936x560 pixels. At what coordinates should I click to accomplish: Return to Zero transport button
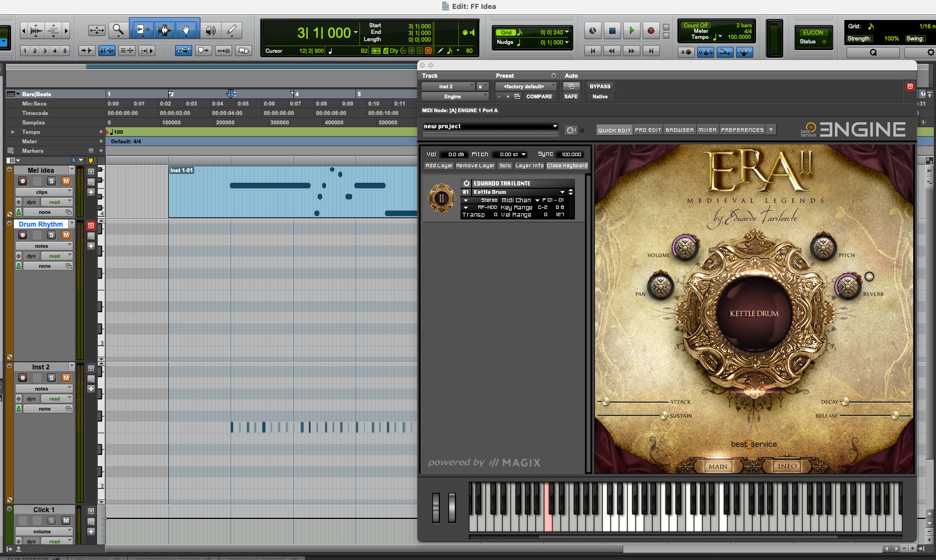point(593,51)
